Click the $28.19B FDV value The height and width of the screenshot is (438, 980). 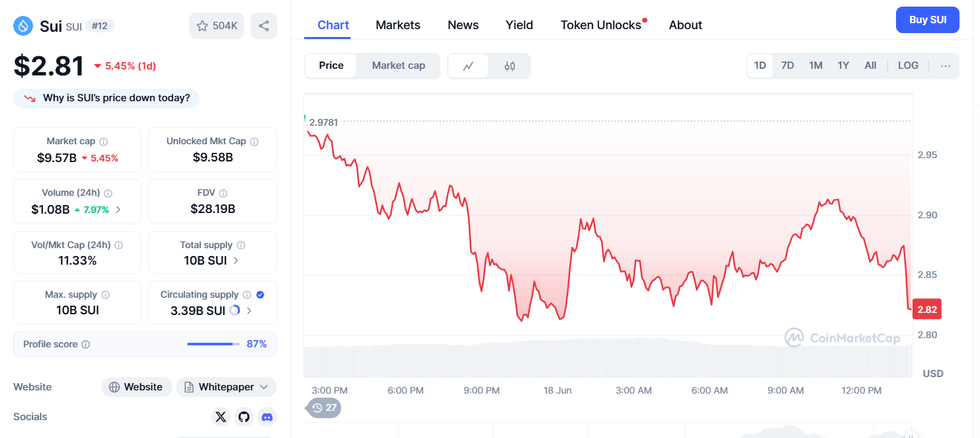click(x=213, y=210)
